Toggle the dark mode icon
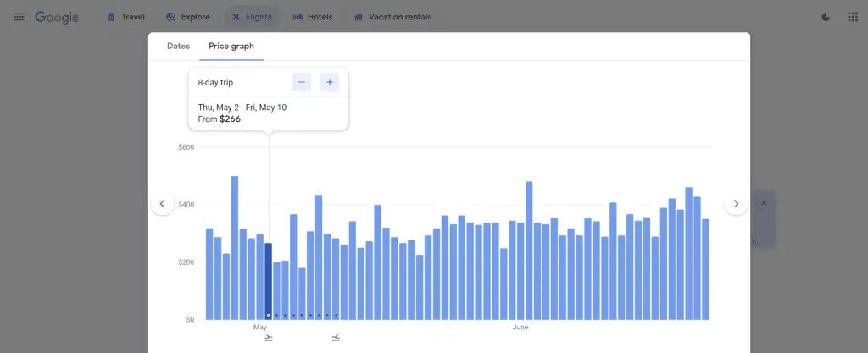 click(x=826, y=17)
